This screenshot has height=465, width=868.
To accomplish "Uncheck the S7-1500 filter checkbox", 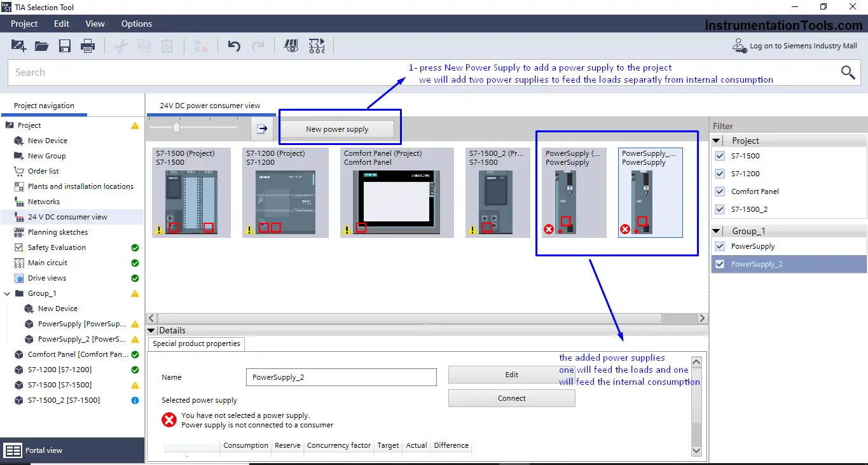I will click(720, 156).
